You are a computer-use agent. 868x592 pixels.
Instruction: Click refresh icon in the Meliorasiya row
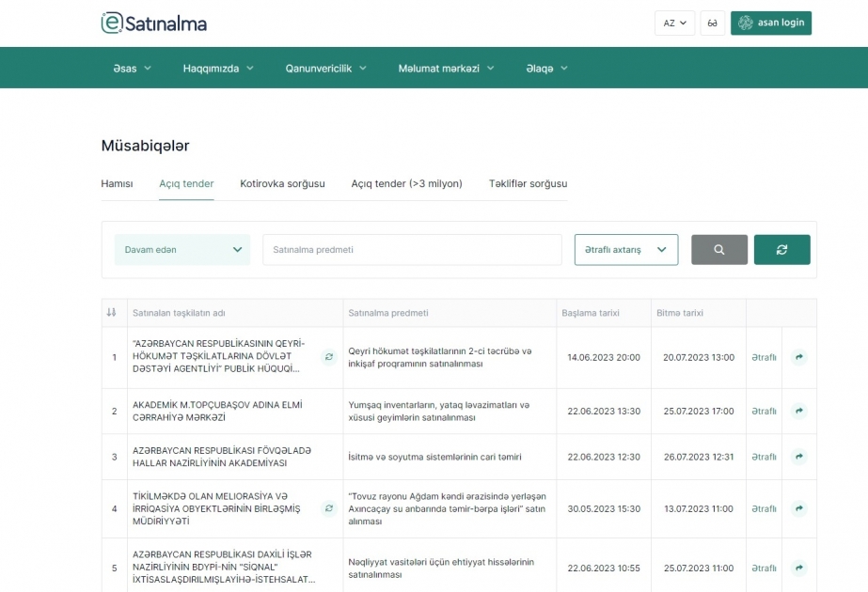tap(329, 508)
